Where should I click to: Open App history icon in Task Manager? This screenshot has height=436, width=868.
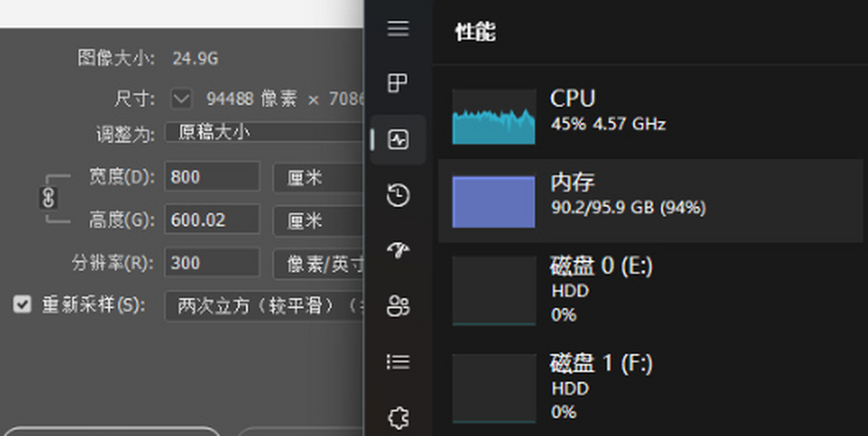pos(398,195)
